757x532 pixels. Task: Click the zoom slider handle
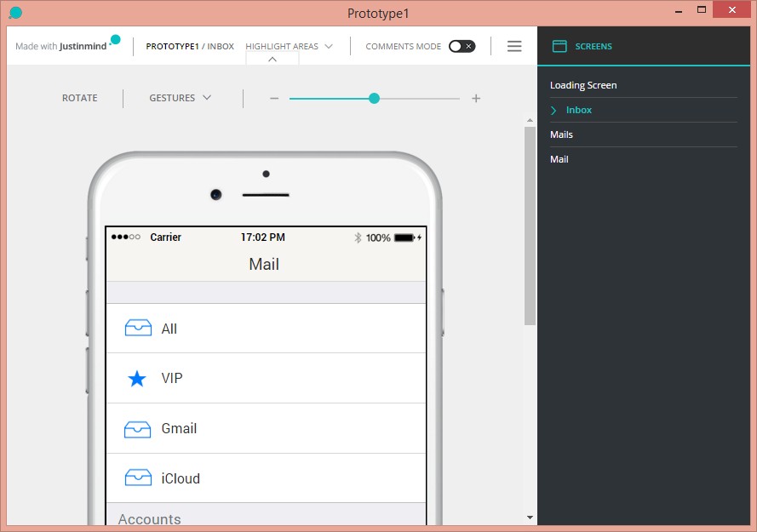[374, 99]
